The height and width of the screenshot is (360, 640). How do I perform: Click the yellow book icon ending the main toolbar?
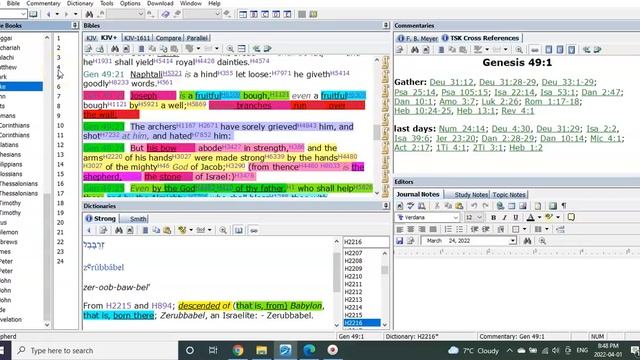coord(313,14)
